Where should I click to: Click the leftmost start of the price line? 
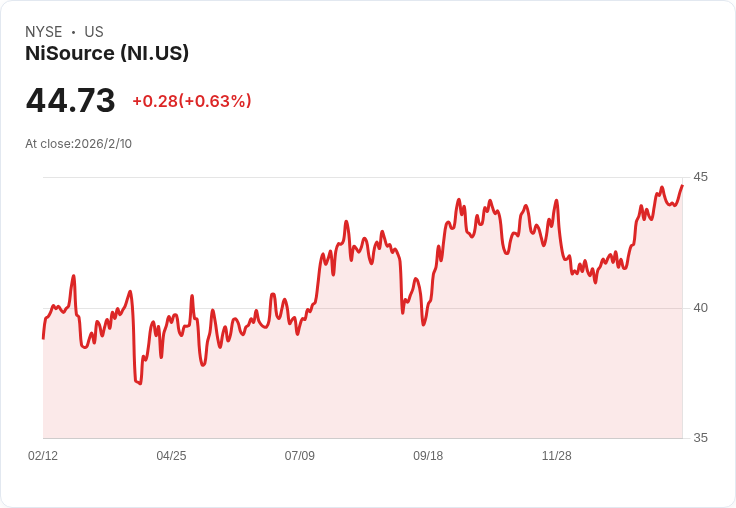[43, 338]
